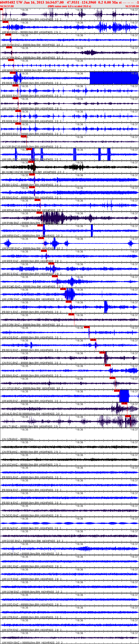The height and width of the screenshot is (644, 139).
Task: Select the 'UW PCMD EHZ' station label
Action: (x=11, y=287)
